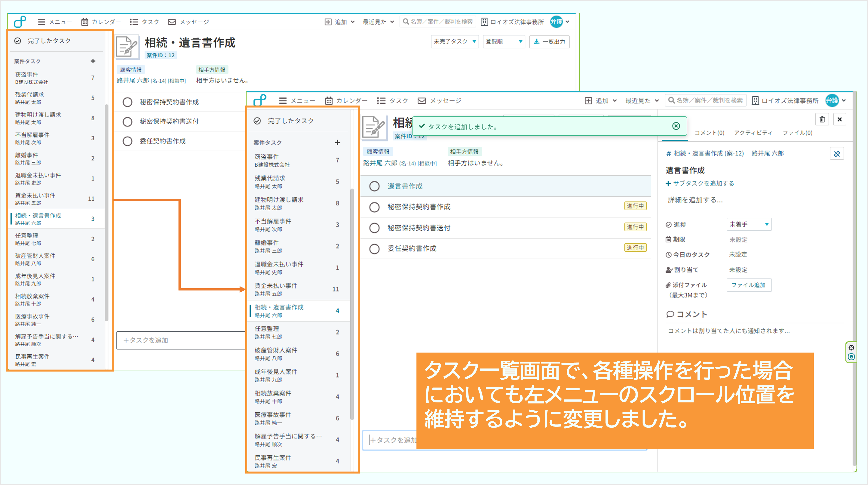Expand 最近見た dropdown in the front window
868x485 pixels.
pos(642,100)
